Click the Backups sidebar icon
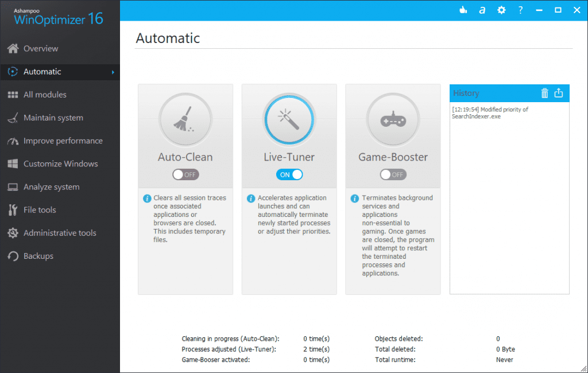588x373 pixels. tap(13, 256)
